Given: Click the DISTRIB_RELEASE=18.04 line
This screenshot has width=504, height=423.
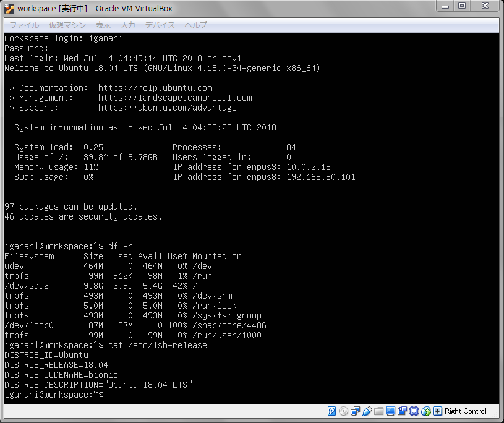Looking at the screenshot, I should tap(56, 365).
